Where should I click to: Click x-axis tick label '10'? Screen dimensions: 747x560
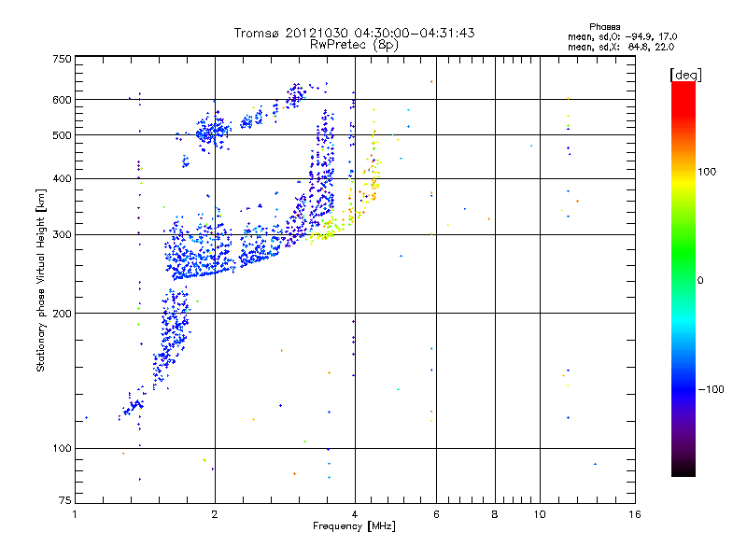(x=540, y=514)
